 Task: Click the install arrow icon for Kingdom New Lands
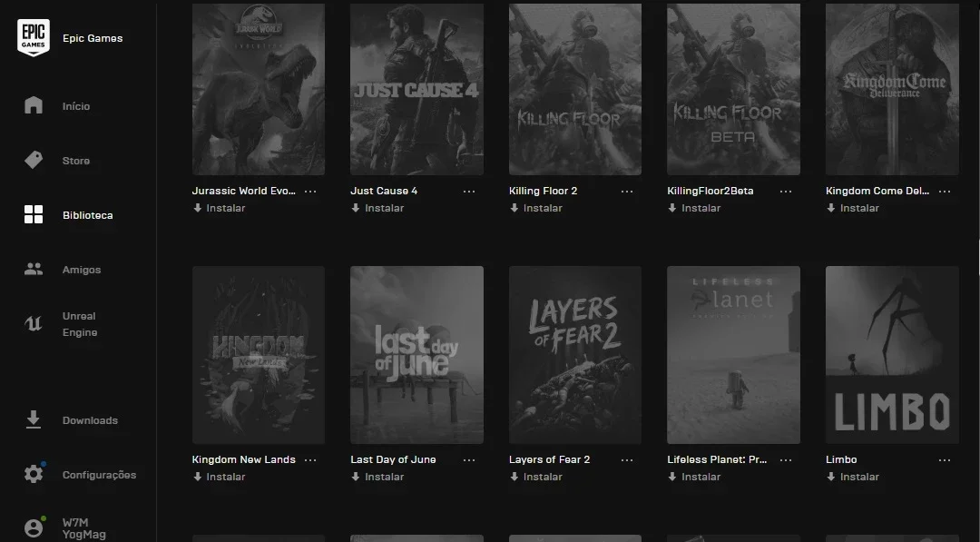(x=198, y=477)
